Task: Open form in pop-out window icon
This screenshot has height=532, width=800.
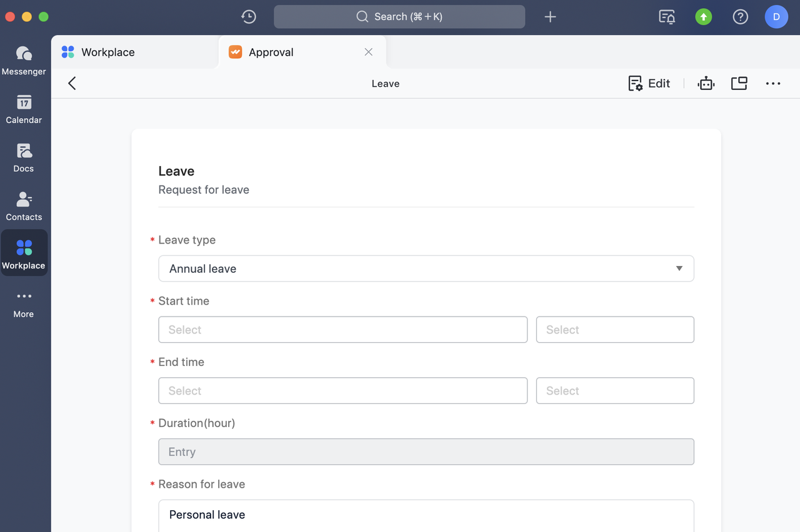Action: tap(739, 84)
